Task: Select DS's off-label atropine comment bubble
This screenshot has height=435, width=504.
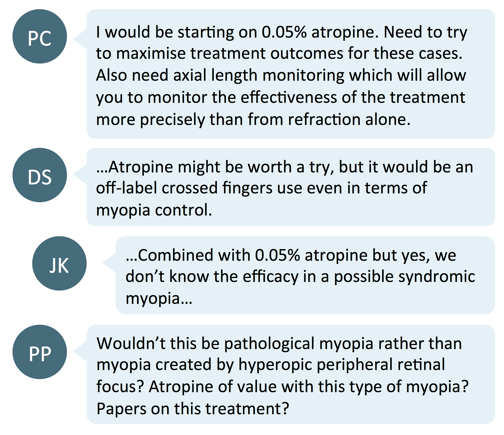Action: tap(291, 187)
